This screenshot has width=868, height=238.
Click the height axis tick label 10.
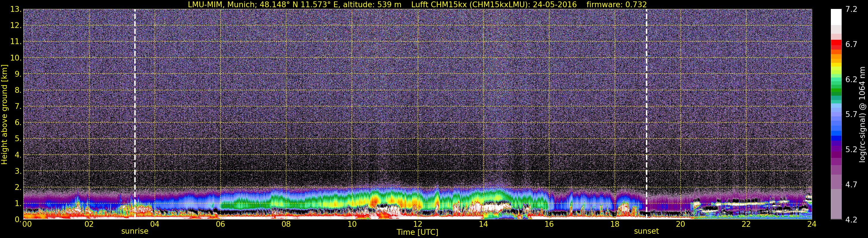(x=16, y=58)
